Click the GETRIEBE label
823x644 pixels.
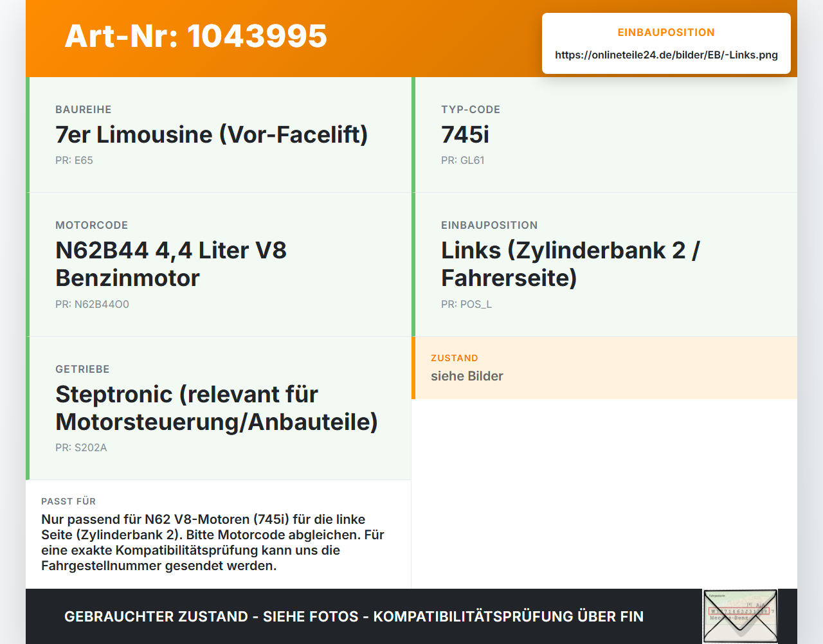point(82,370)
